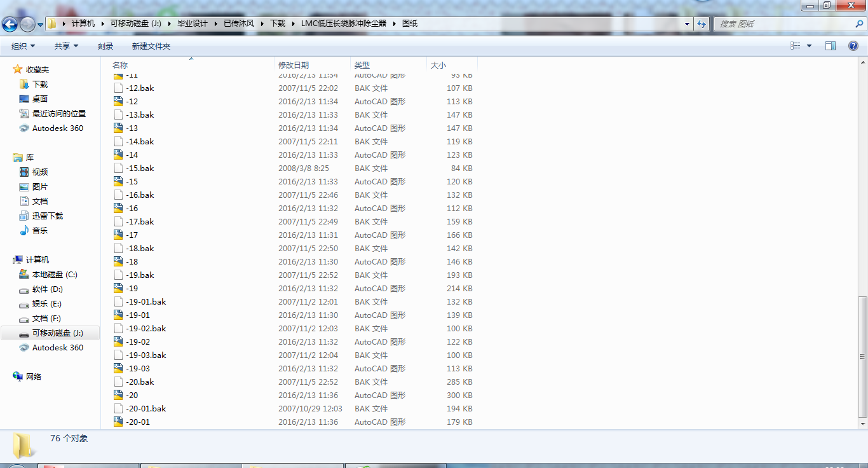The height and width of the screenshot is (468, 868).
Task: Open the recent locations dropdown arrow
Action: [x=41, y=24]
